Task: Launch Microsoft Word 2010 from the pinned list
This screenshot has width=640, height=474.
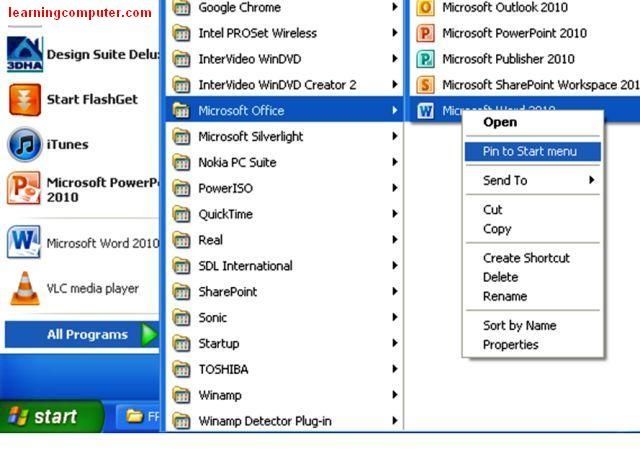Action: [x=82, y=243]
